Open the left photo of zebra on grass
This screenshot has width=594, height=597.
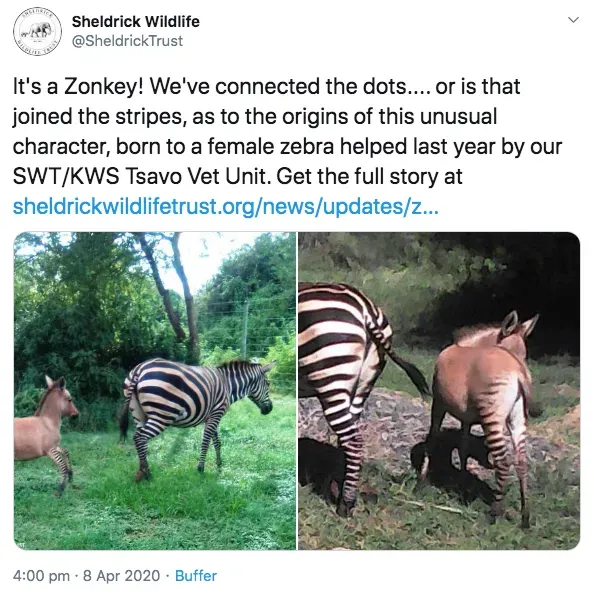(x=155, y=391)
